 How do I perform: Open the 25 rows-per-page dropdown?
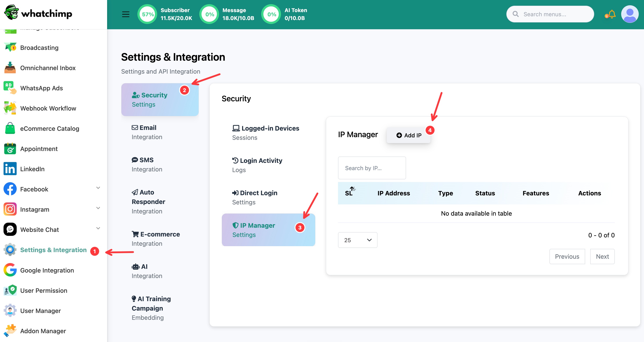point(358,240)
